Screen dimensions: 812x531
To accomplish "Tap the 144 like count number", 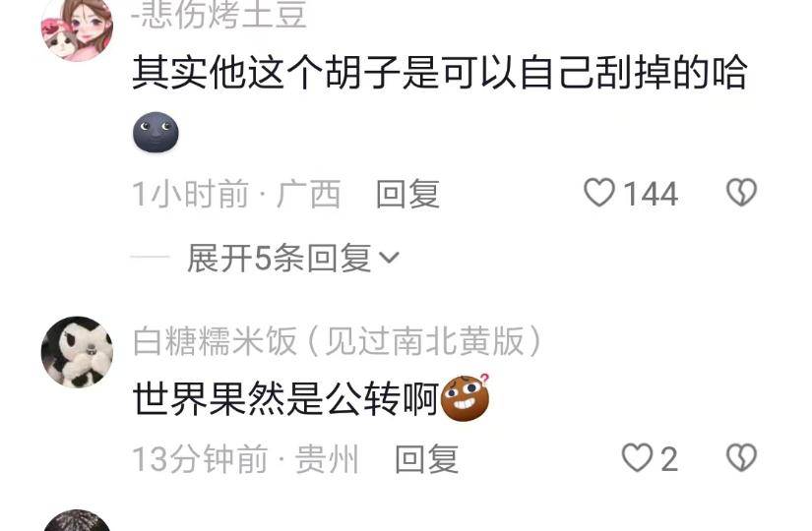I will point(651,194).
